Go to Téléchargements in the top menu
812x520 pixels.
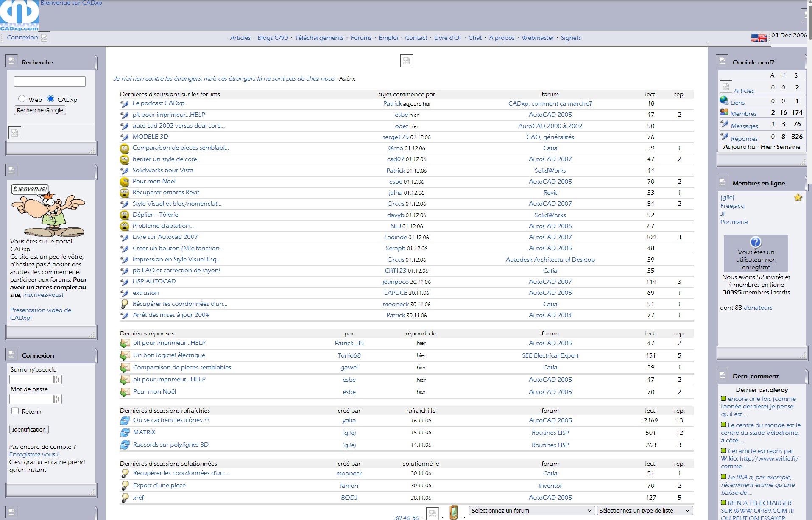point(319,38)
